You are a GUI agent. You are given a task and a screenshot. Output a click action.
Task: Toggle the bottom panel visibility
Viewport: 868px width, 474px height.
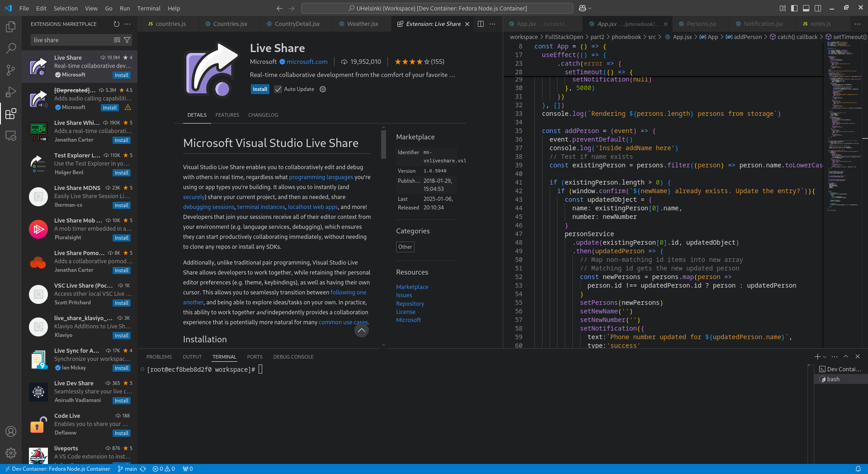tap(805, 8)
